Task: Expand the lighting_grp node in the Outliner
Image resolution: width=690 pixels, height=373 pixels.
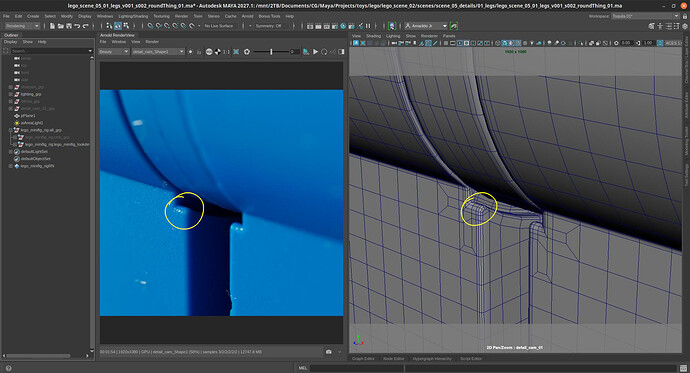Action: point(11,94)
